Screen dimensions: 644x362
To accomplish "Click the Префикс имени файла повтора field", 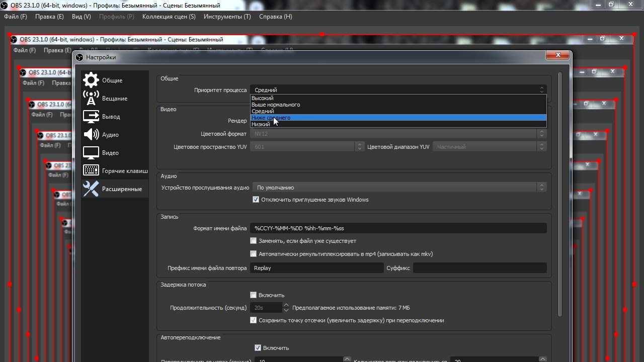I will (316, 268).
